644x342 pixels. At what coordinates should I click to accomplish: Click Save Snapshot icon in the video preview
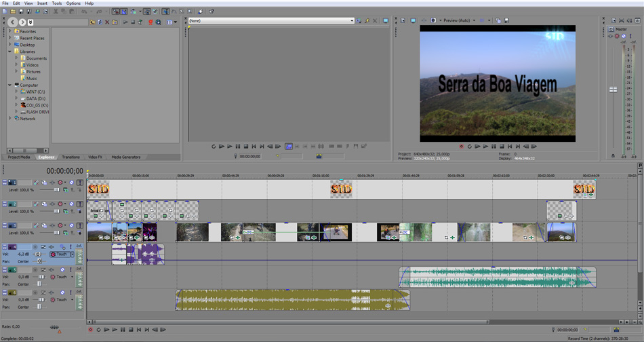pos(506,21)
